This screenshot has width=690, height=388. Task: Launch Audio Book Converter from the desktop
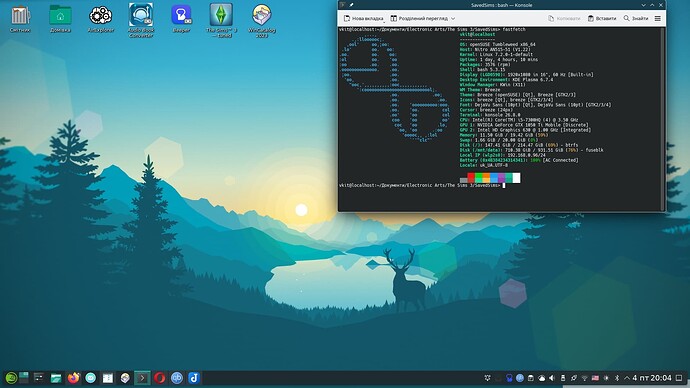pos(141,20)
